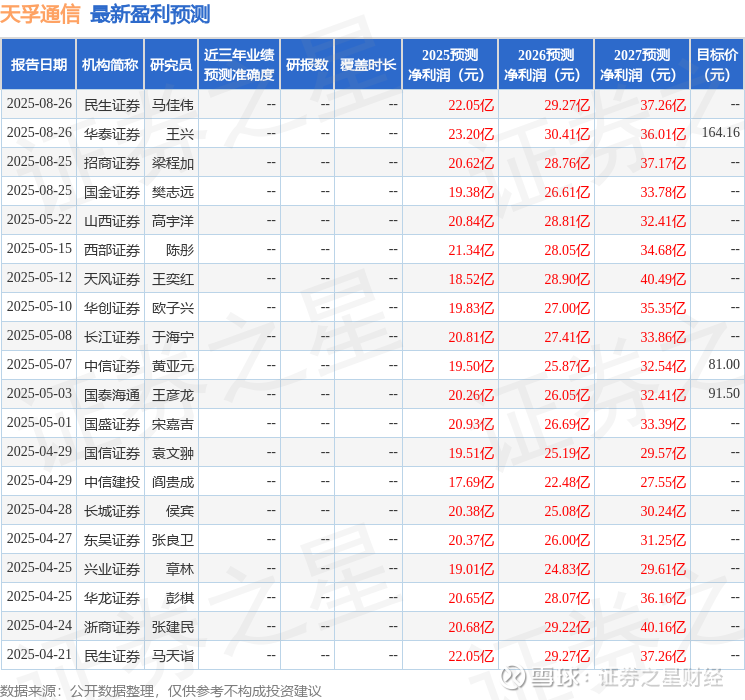Select analyst name 马佳伟
The width and height of the screenshot is (745, 700).
click(172, 105)
